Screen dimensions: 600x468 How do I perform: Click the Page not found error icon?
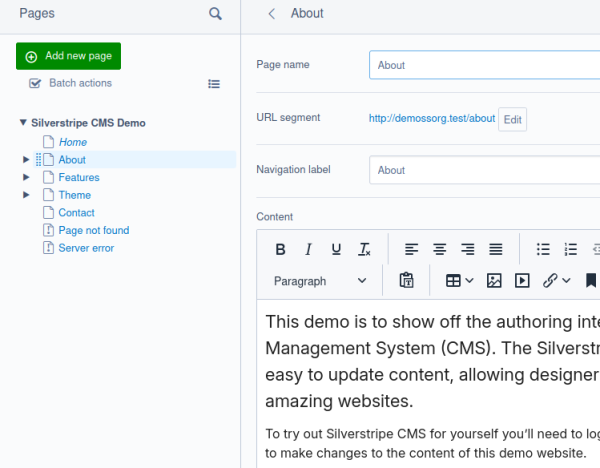(48, 230)
